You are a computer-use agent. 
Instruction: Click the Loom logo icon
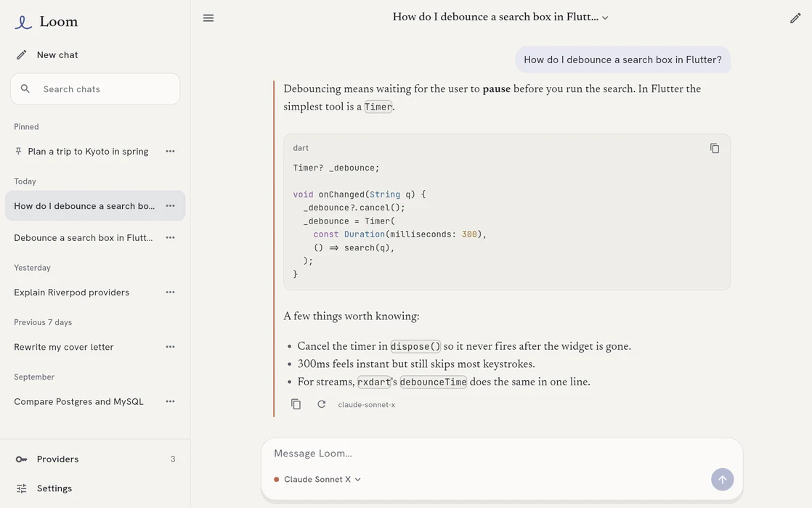tap(23, 22)
